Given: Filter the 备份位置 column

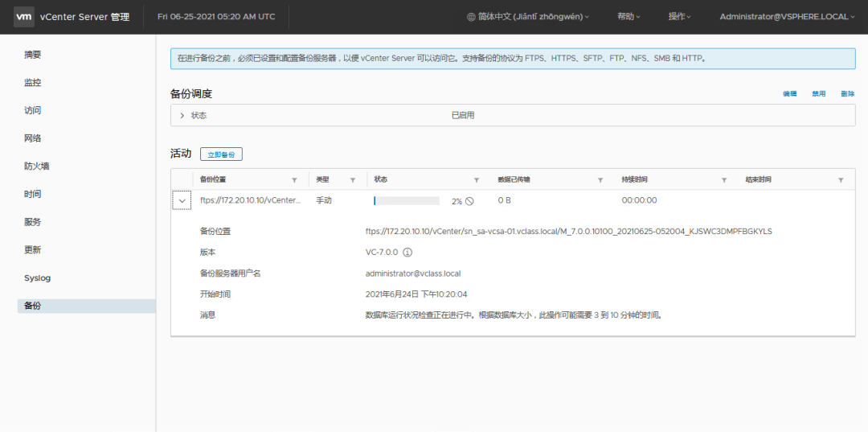Looking at the screenshot, I should click(x=294, y=180).
